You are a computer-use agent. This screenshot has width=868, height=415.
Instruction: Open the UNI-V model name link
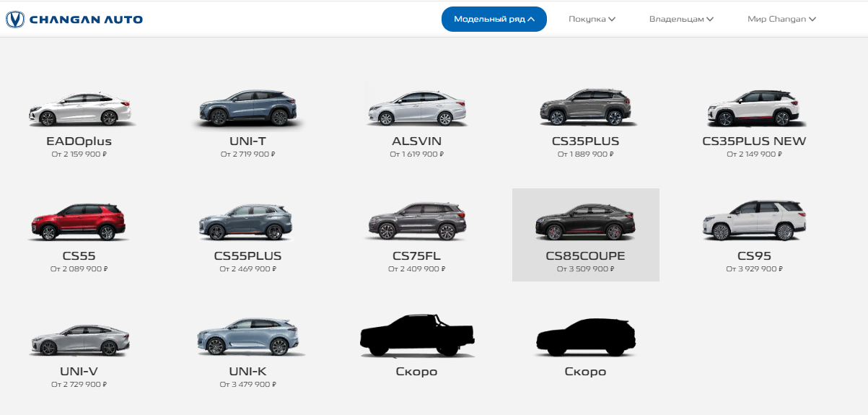pyautogui.click(x=79, y=372)
